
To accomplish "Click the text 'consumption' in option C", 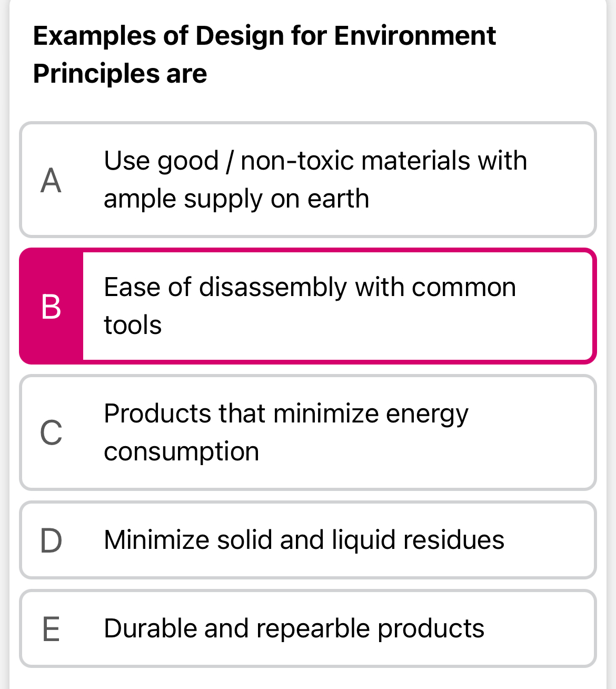I will [x=181, y=451].
